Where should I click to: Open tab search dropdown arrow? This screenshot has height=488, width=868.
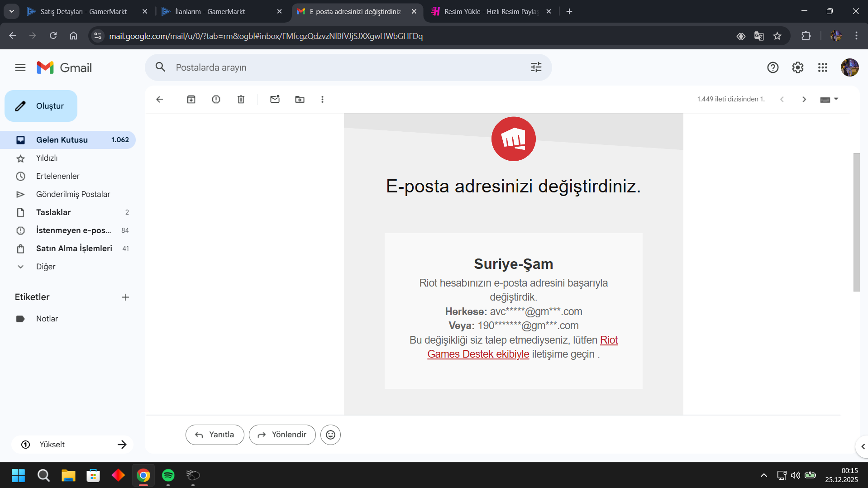pyautogui.click(x=12, y=11)
